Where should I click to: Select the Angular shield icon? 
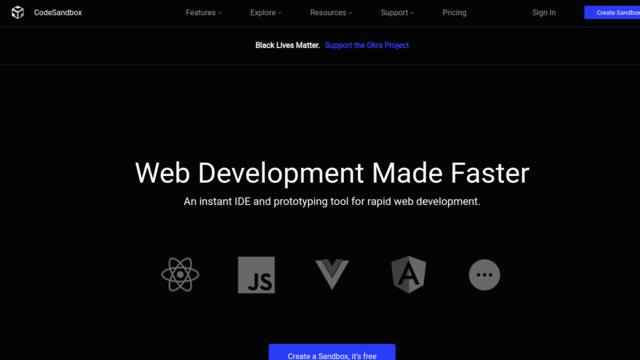[x=409, y=275]
